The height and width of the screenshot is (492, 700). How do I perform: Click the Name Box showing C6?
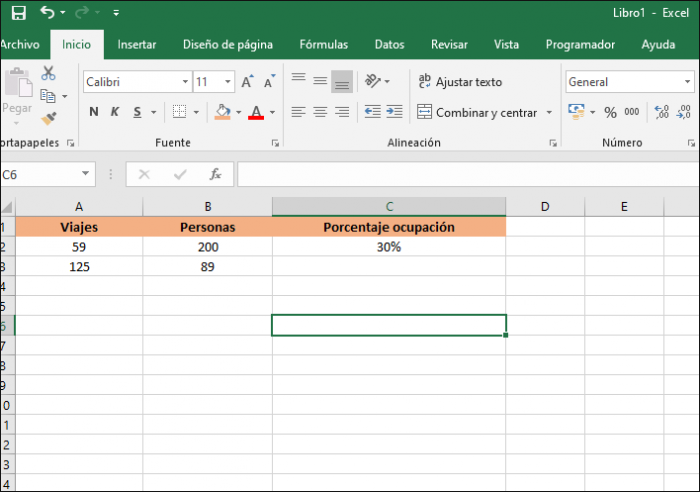(x=40, y=174)
